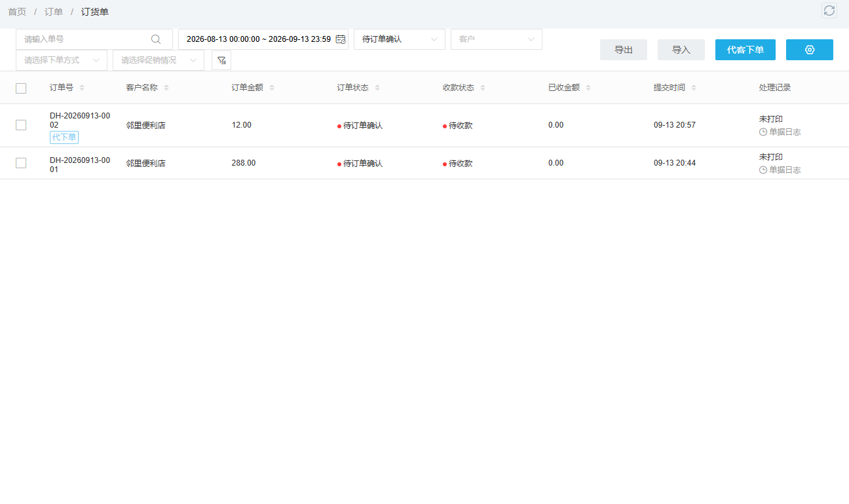Sort by 提交时间 column
Viewport: 849px width, 504px height.
coord(694,88)
